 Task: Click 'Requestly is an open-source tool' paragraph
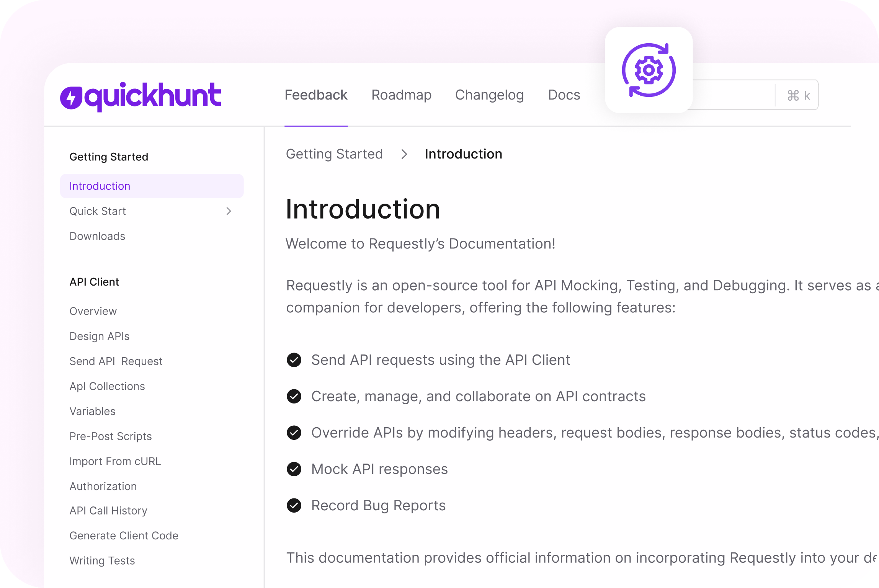click(582, 296)
